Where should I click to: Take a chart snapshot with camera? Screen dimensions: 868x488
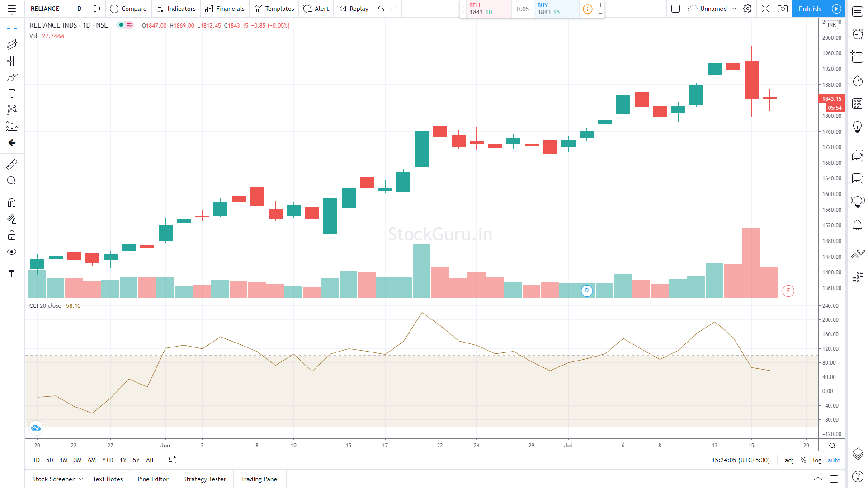pyautogui.click(x=783, y=9)
